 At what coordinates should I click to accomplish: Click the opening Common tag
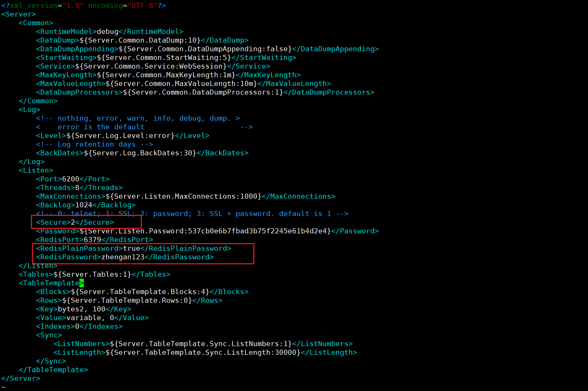click(x=36, y=23)
